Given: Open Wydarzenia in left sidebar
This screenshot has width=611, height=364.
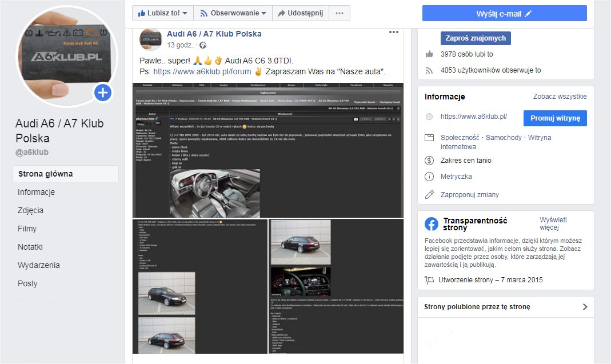Looking at the screenshot, I should pyautogui.click(x=38, y=265).
